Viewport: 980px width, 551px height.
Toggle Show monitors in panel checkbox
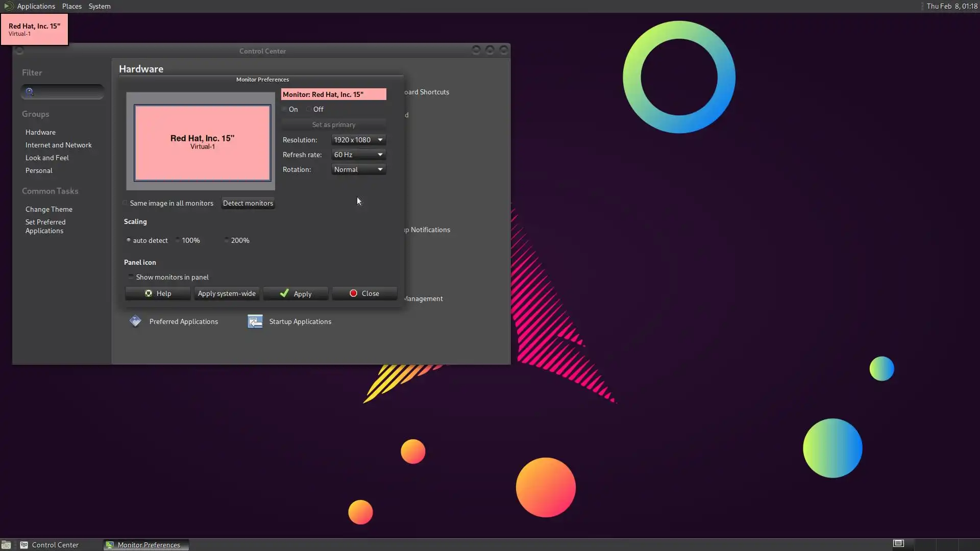click(131, 277)
